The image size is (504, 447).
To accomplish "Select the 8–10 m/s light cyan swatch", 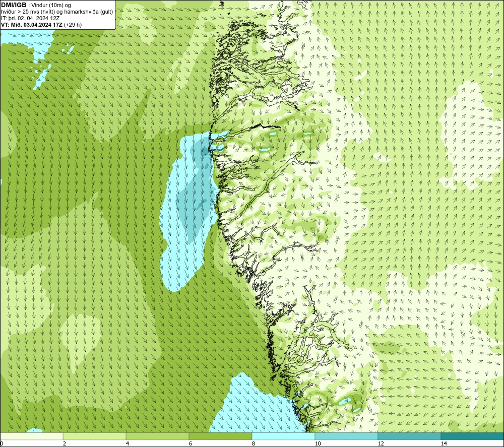I will pos(283,436).
